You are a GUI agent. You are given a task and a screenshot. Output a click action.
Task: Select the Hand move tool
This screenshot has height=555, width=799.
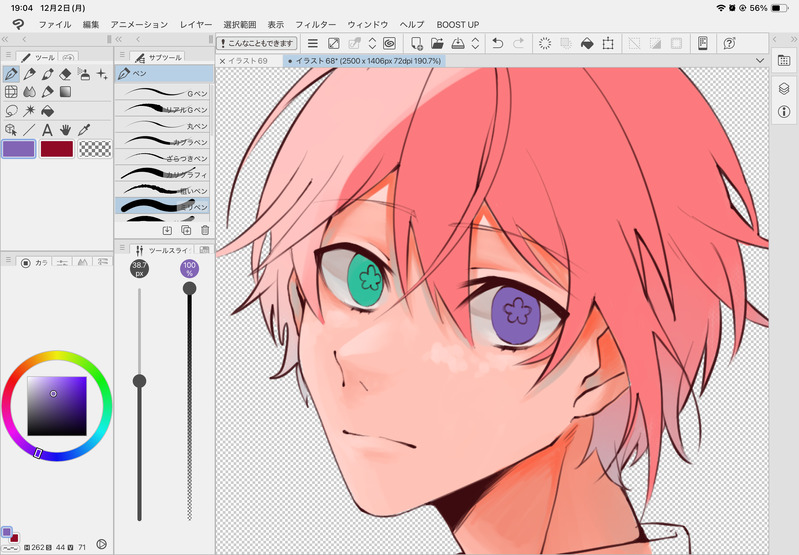click(65, 129)
